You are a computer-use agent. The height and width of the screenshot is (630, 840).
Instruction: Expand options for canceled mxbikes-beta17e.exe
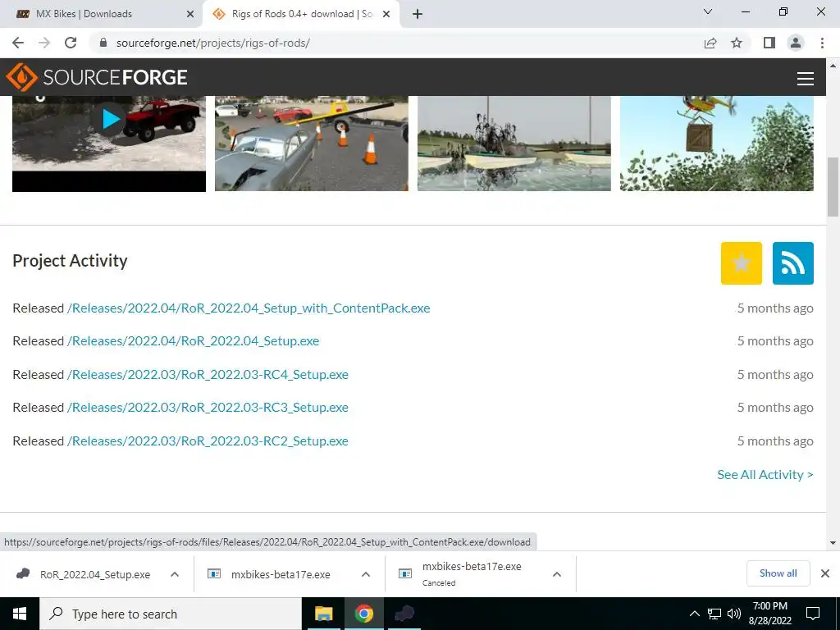click(x=557, y=574)
